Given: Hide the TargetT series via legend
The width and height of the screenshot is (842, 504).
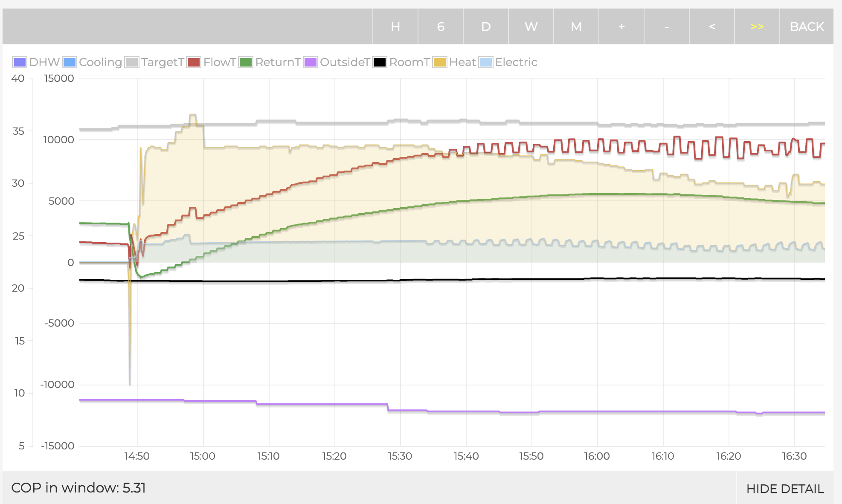Looking at the screenshot, I should tap(132, 62).
